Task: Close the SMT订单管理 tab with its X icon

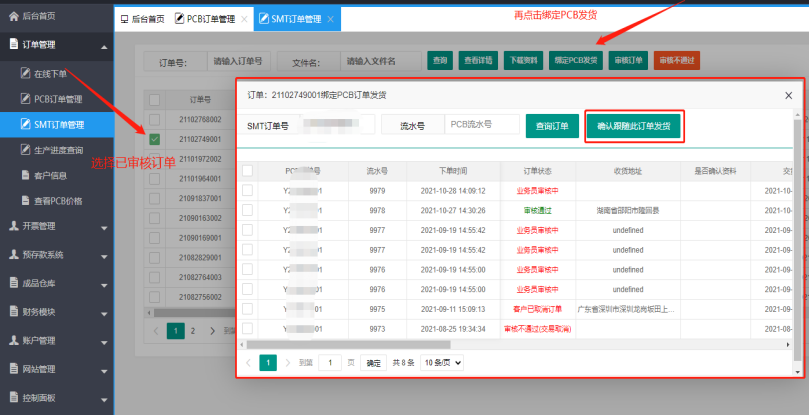Action: [331, 19]
